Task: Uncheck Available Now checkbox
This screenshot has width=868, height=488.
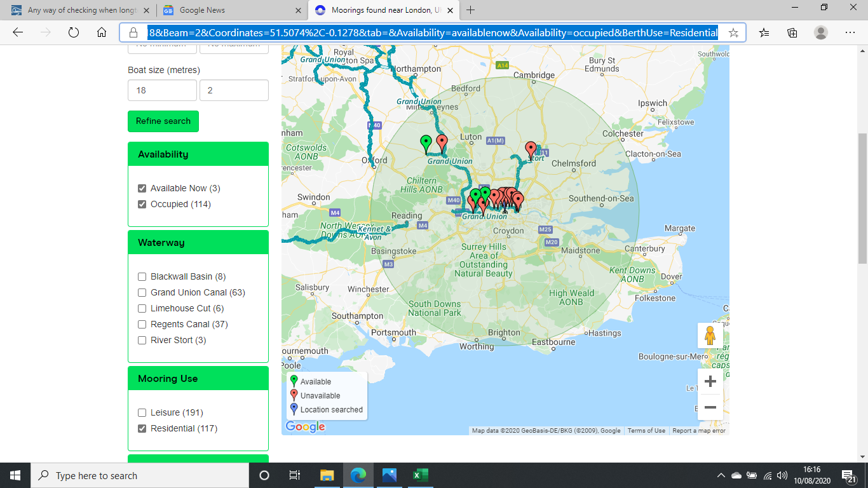Action: pyautogui.click(x=142, y=189)
